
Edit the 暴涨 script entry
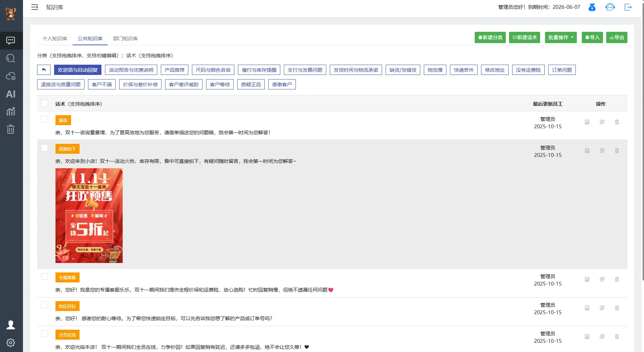587,122
